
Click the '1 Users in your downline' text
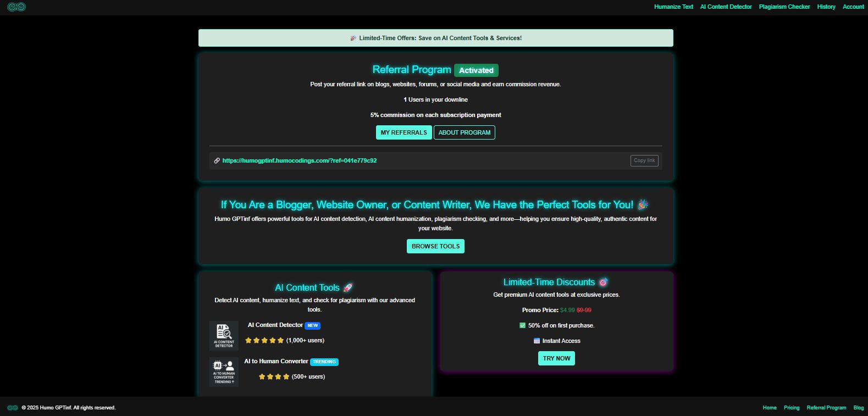pos(435,99)
